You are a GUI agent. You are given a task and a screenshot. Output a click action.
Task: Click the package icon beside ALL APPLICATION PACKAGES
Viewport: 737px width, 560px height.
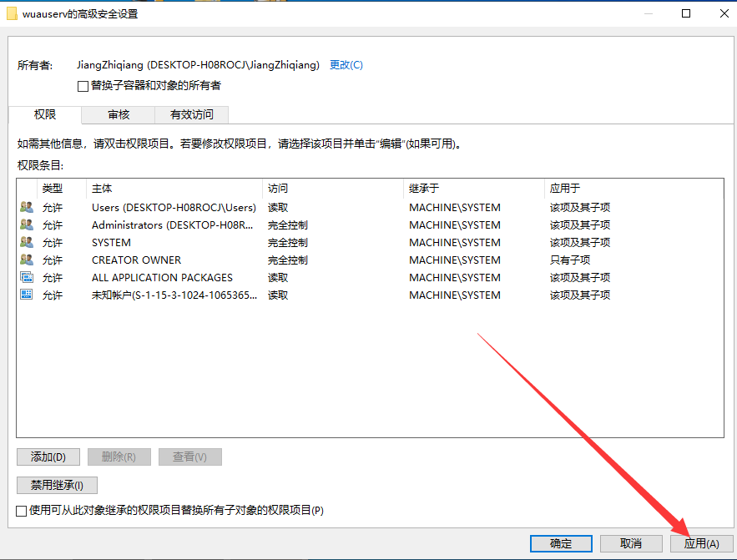point(27,277)
